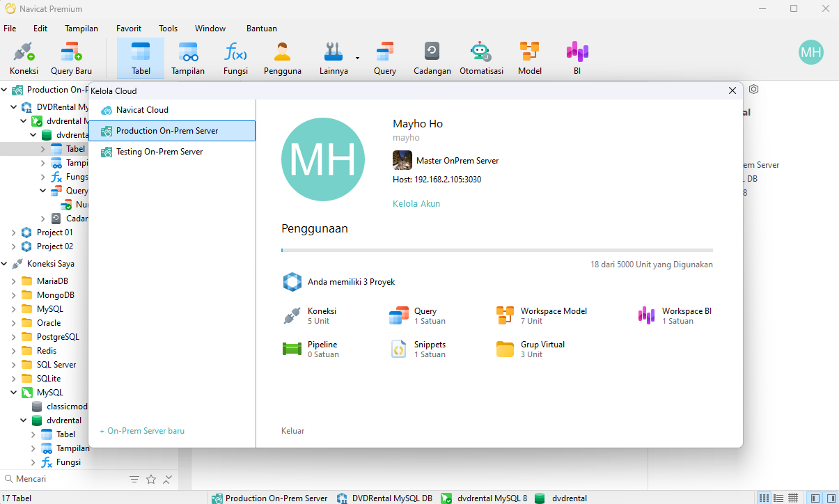Image resolution: width=839 pixels, height=504 pixels.
Task: Click the filter icon beside Mencari
Action: [134, 480]
